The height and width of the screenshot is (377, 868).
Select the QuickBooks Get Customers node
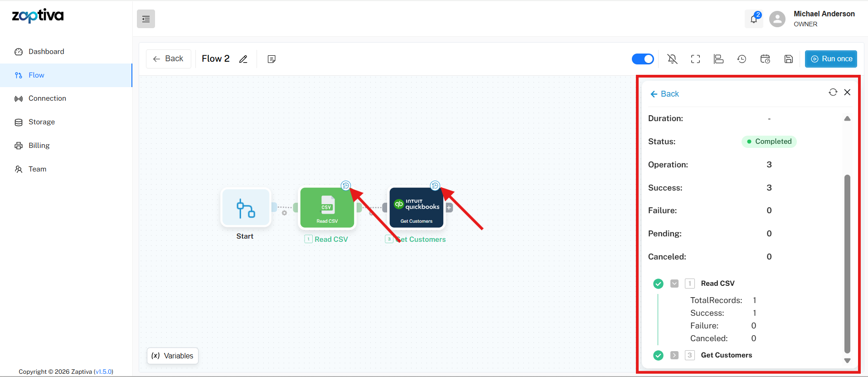click(x=416, y=207)
